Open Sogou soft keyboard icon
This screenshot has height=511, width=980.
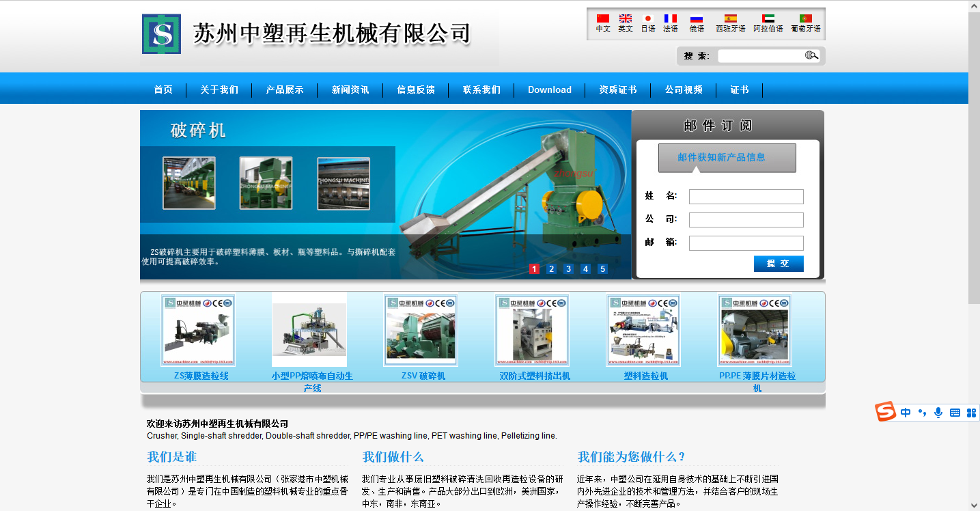pos(955,413)
